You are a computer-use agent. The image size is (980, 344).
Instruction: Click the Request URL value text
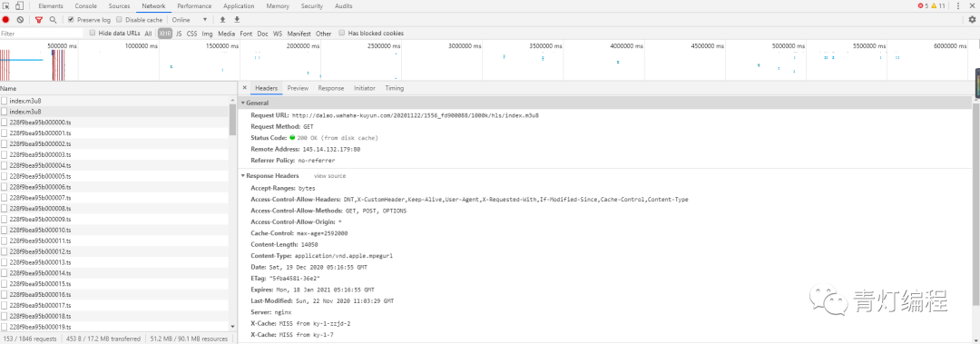pyautogui.click(x=416, y=115)
